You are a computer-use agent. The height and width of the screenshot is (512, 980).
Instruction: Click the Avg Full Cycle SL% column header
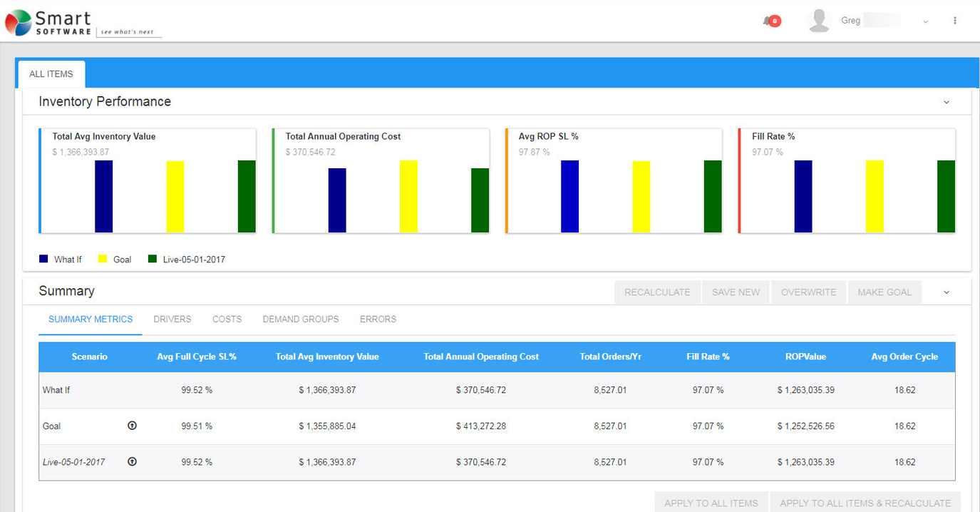[x=197, y=357]
